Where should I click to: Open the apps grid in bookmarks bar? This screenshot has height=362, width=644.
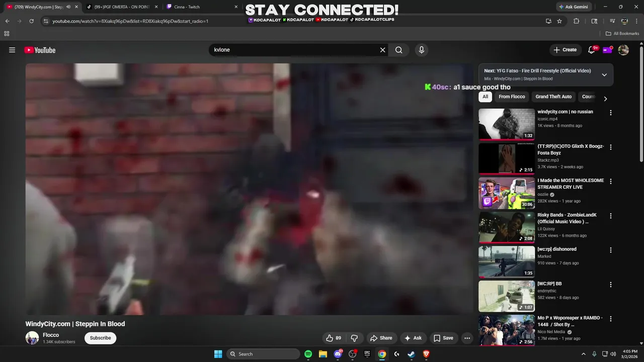[x=7, y=34]
